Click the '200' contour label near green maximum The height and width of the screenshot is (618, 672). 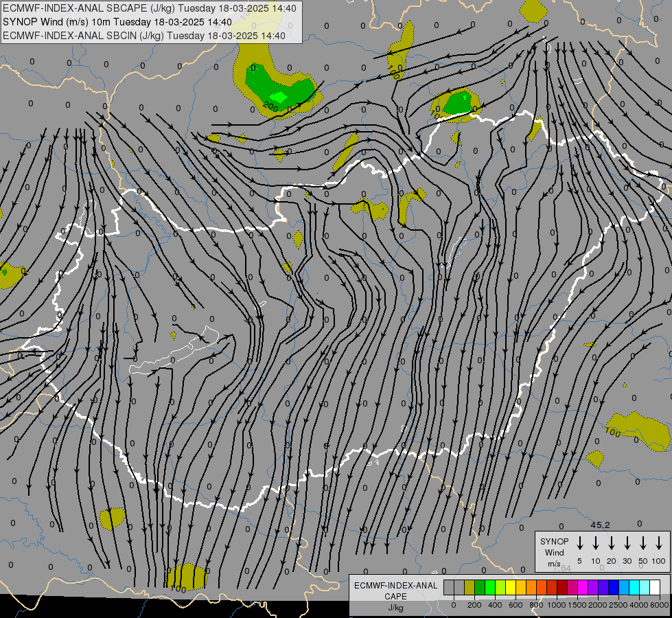tap(271, 106)
